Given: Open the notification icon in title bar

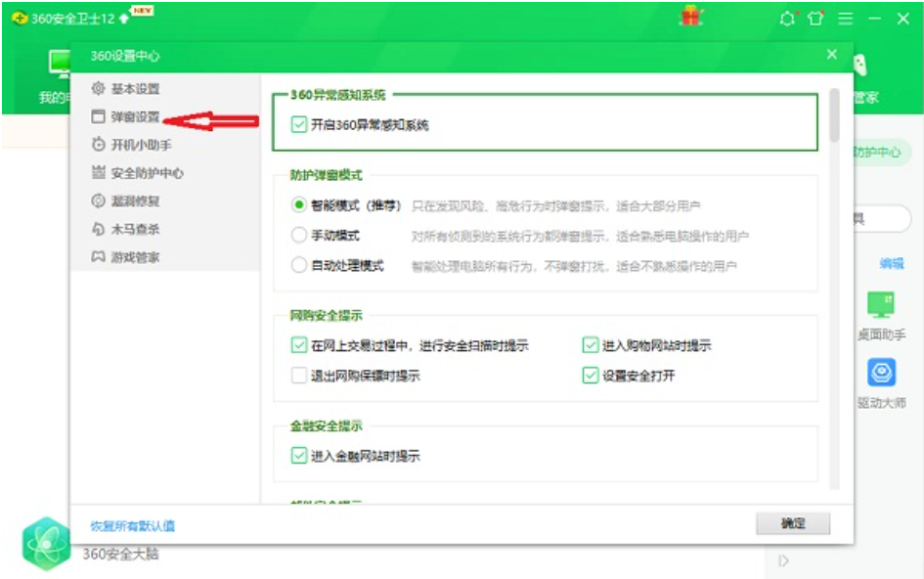Looking at the screenshot, I should [x=788, y=19].
